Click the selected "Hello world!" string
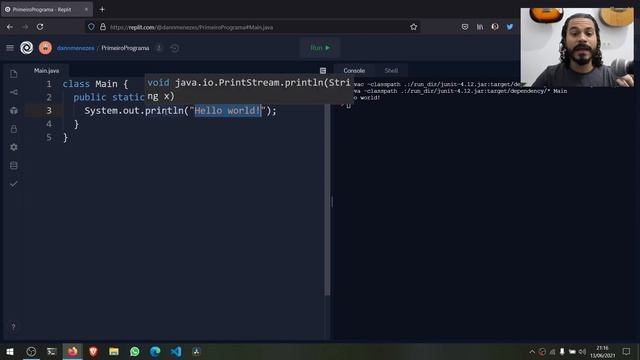 point(227,111)
